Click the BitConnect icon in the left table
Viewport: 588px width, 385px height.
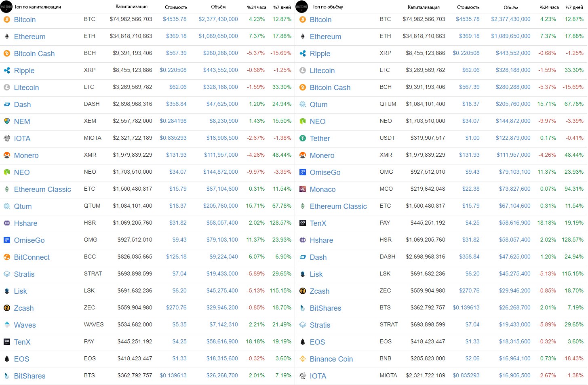pos(7,257)
